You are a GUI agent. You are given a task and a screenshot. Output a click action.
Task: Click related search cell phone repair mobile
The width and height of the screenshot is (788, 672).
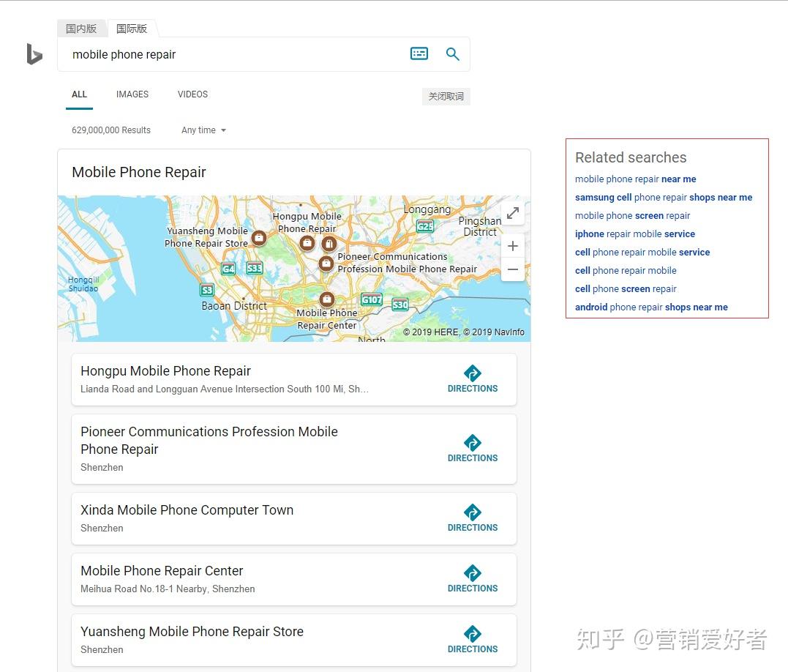coord(626,270)
